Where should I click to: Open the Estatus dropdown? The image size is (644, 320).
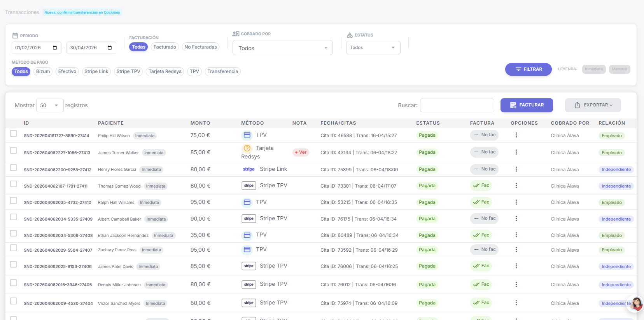[x=373, y=47]
